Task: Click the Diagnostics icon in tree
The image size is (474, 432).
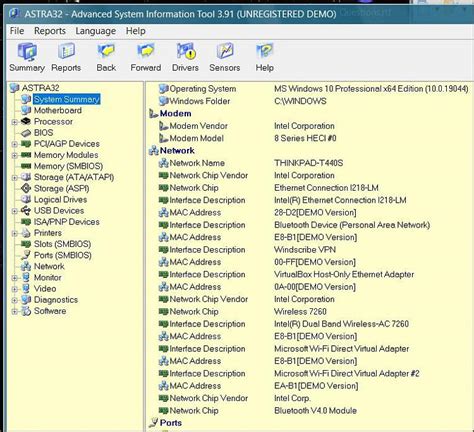Action: pos(26,300)
